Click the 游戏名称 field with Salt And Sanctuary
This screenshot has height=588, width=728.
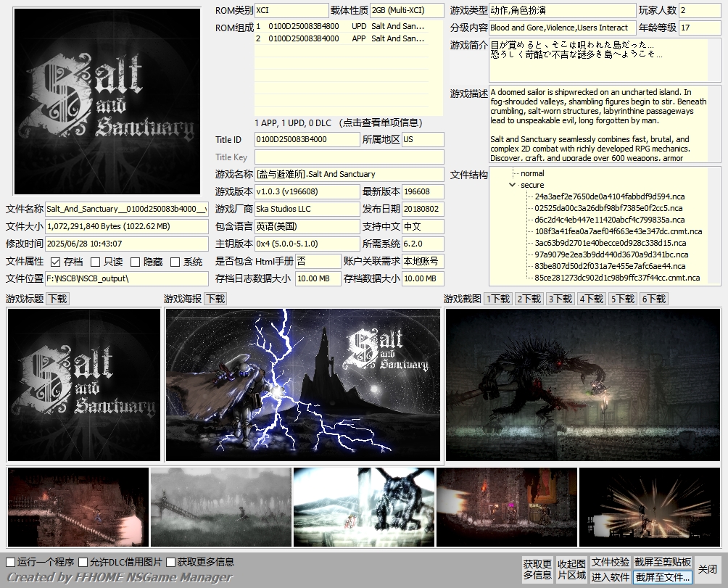pos(349,175)
